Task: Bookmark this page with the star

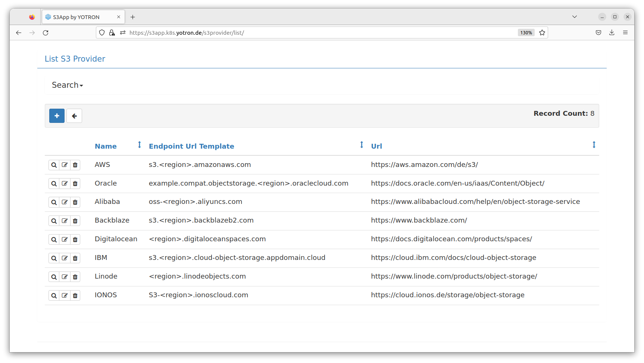Action: pyautogui.click(x=542, y=33)
